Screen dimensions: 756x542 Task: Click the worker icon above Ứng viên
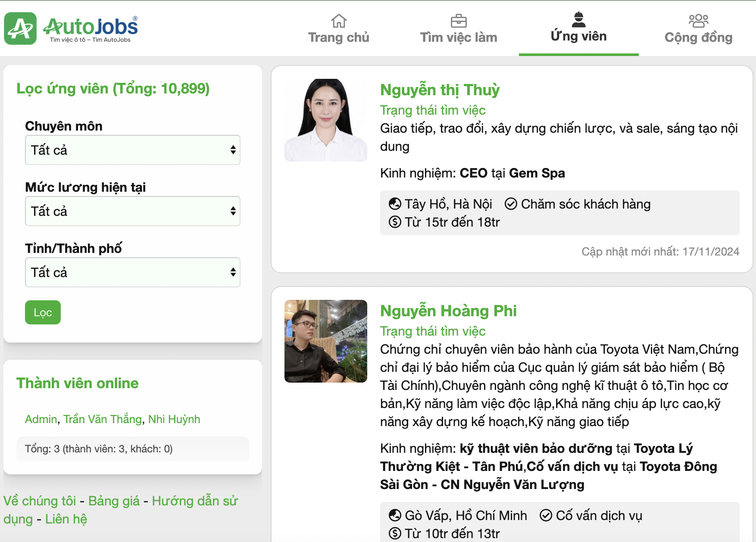click(578, 20)
